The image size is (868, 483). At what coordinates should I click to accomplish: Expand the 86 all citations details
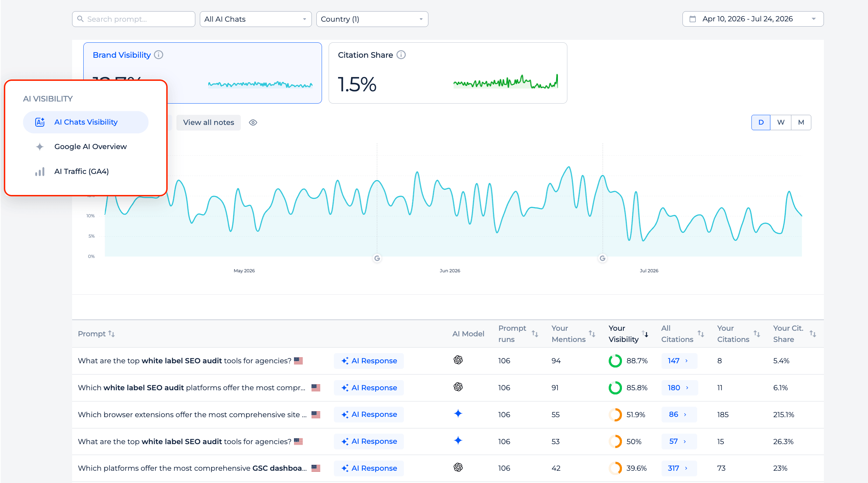679,414
